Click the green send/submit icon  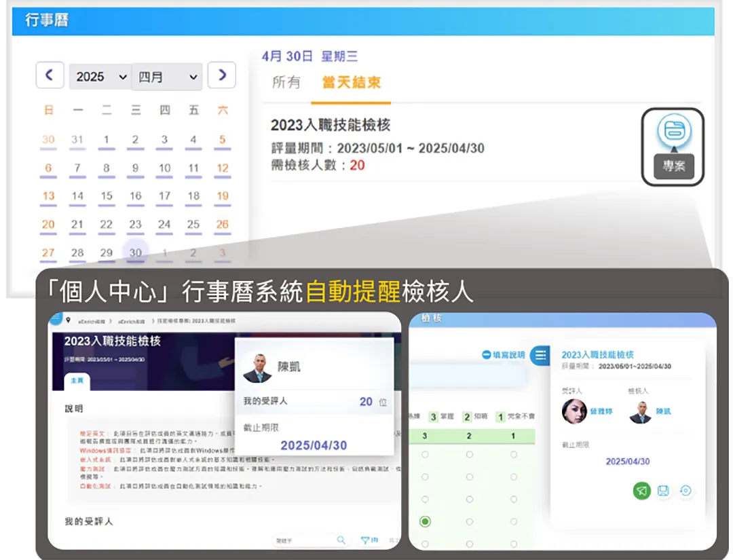[x=641, y=490]
